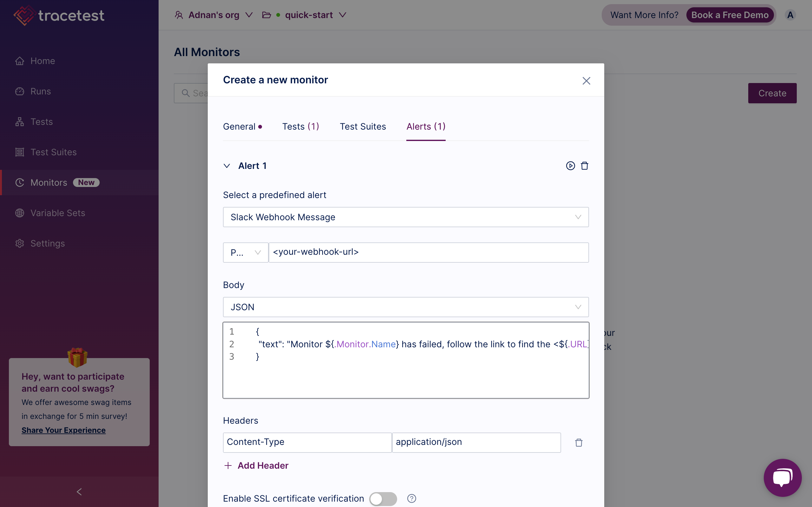Click the Home sidebar icon
812x507 pixels.
point(20,61)
